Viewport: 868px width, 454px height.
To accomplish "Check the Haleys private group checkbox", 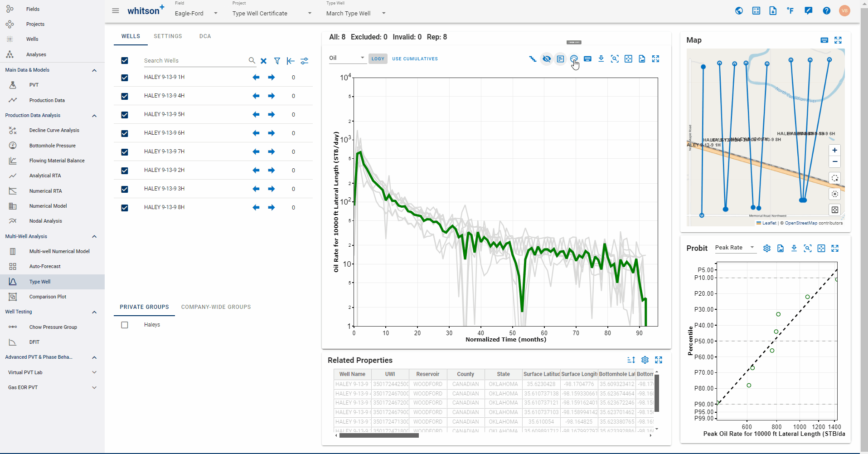I will point(125,325).
